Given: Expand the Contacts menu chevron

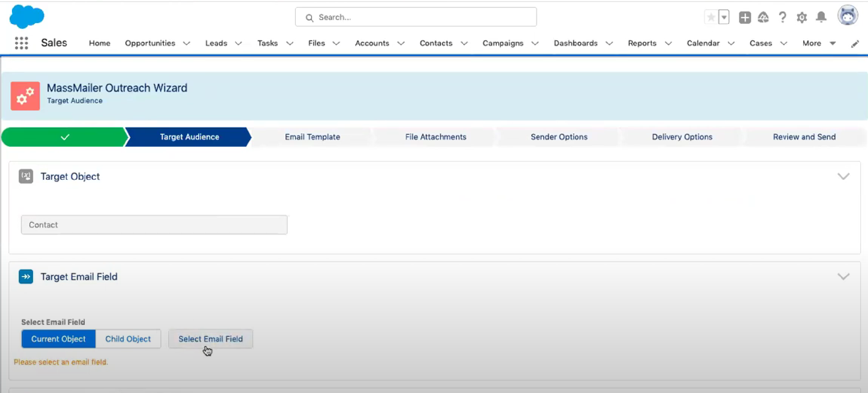Looking at the screenshot, I should pos(464,43).
